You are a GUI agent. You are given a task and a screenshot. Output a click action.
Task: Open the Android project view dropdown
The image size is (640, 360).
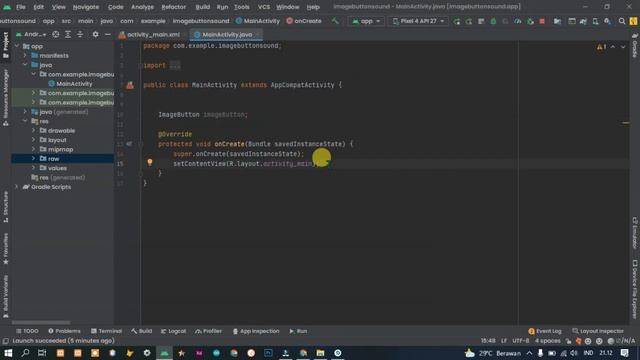click(x=31, y=35)
